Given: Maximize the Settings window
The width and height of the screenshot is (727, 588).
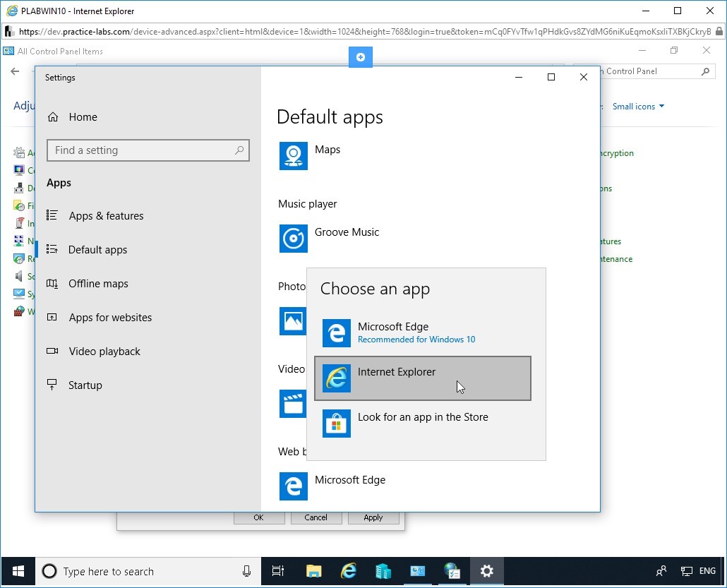Looking at the screenshot, I should pyautogui.click(x=551, y=77).
